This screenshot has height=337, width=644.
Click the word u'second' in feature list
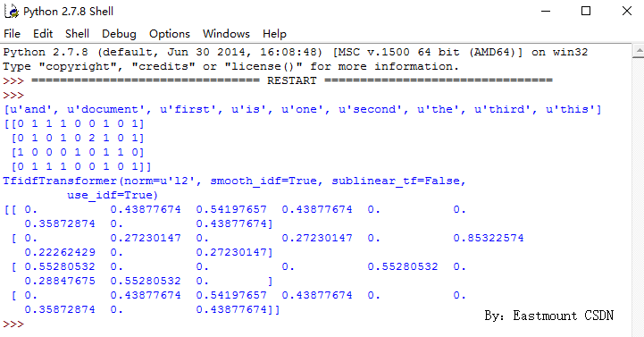[371, 109]
